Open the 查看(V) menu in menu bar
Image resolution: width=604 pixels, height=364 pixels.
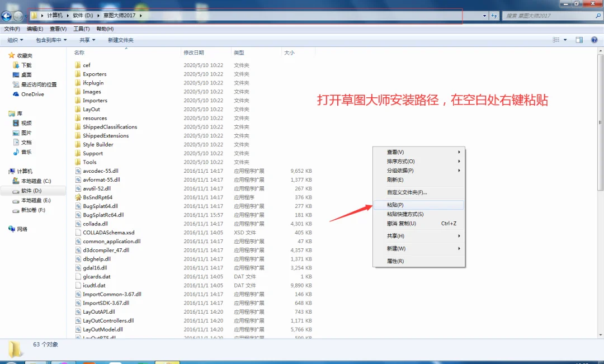point(58,29)
